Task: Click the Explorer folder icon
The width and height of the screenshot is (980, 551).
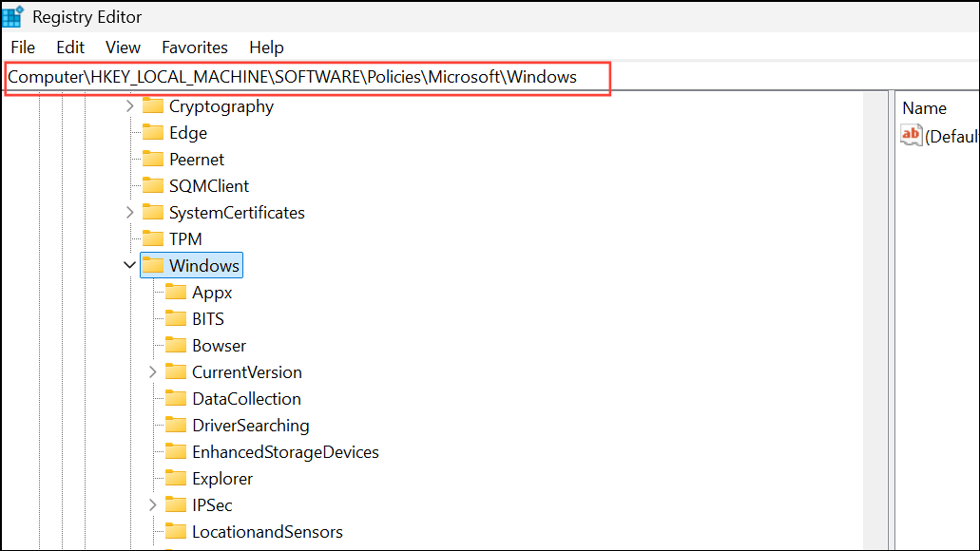Action: [x=176, y=478]
